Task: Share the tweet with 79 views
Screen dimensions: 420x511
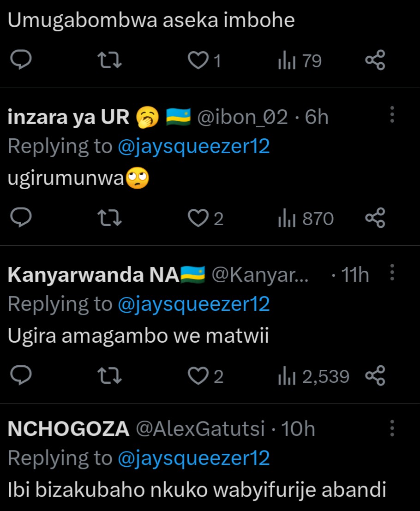Action: 375,60
